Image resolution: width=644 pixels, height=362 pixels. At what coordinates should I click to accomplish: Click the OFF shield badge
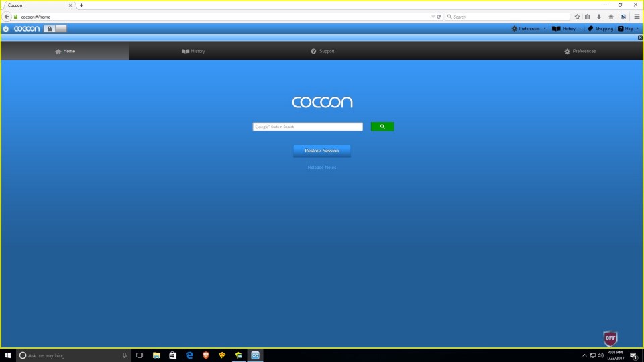coord(610,338)
